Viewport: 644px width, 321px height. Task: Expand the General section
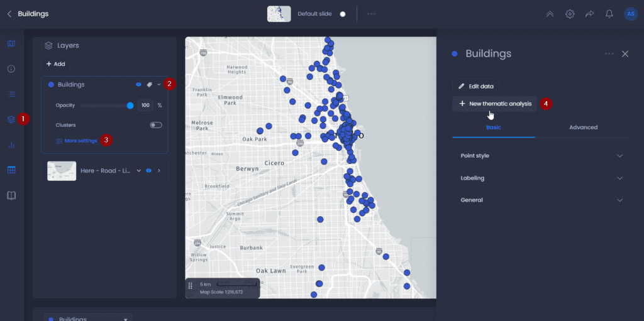coord(541,200)
